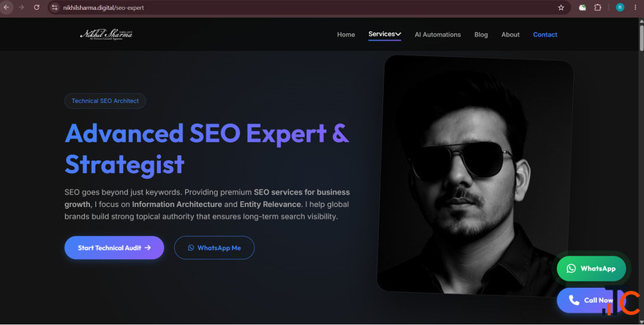
Task: Click the portrait photo of Nikhil Sharma
Action: pos(476,176)
